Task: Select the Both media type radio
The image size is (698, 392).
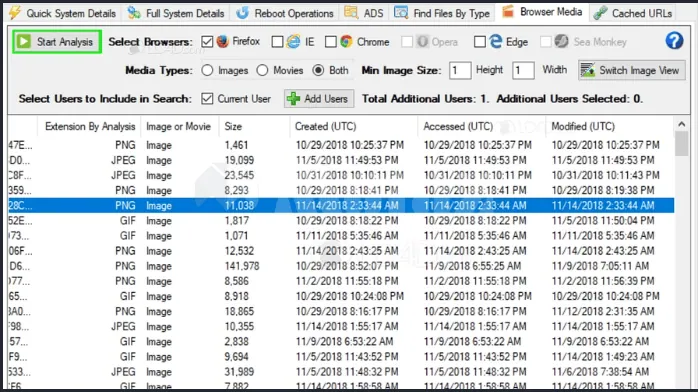Action: point(318,70)
